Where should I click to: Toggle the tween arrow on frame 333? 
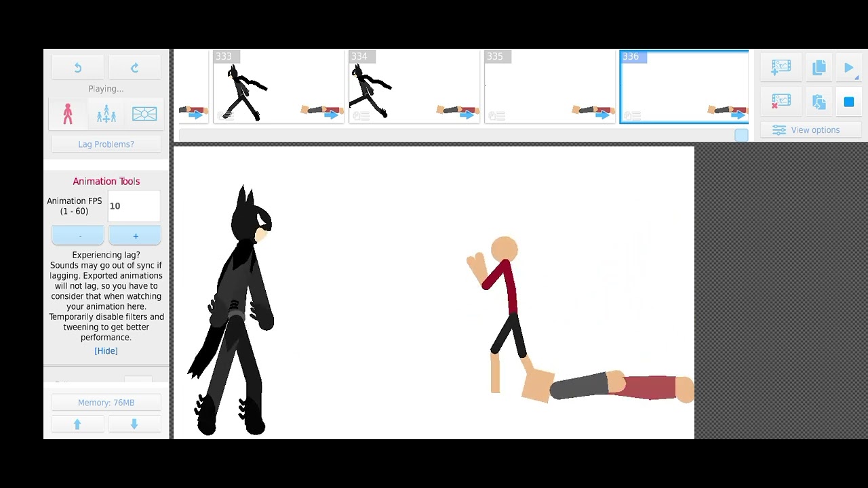pos(332,115)
